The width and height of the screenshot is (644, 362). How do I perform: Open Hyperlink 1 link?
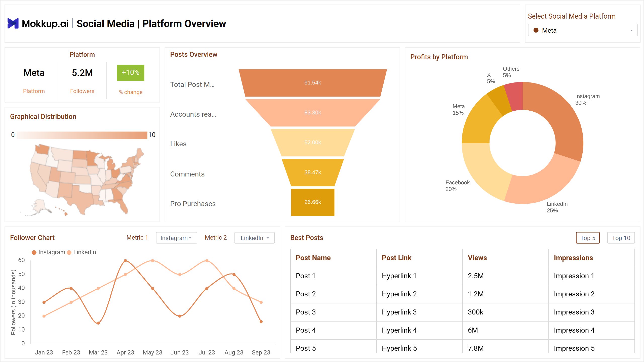click(x=399, y=276)
